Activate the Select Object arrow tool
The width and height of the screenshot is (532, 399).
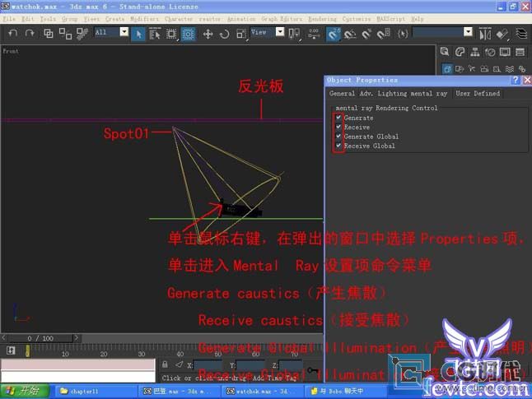point(138,34)
